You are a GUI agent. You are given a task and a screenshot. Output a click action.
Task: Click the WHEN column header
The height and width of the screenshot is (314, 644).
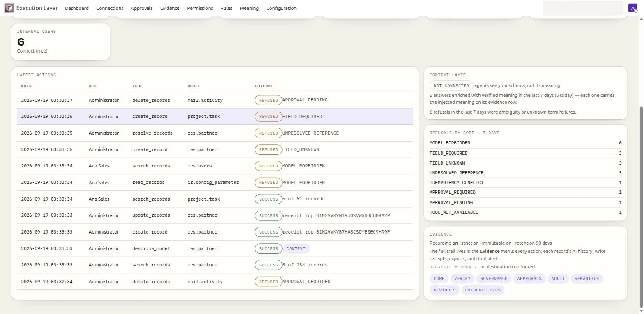point(26,86)
